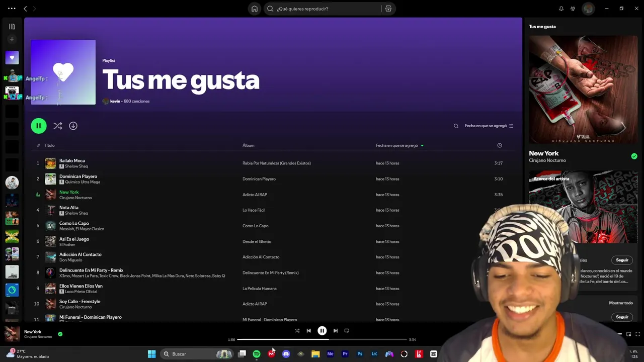644x362 pixels.
Task: Select Soy Calle - Freestyle track
Action: 80,301
